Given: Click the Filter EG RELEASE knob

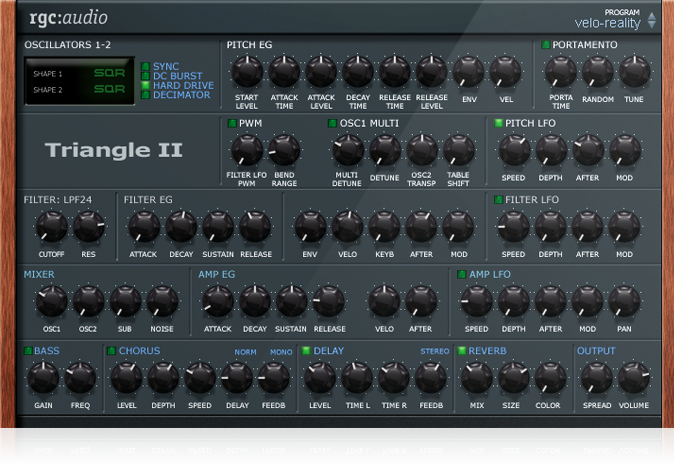Looking at the screenshot, I should [255, 226].
